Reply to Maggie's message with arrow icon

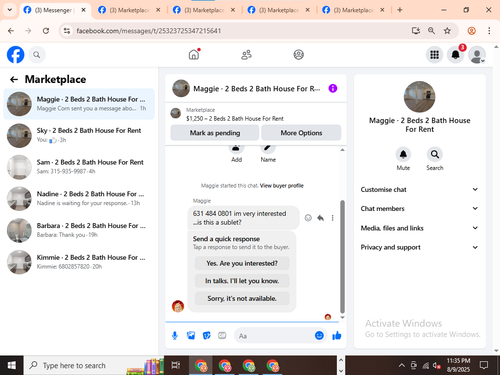320,218
